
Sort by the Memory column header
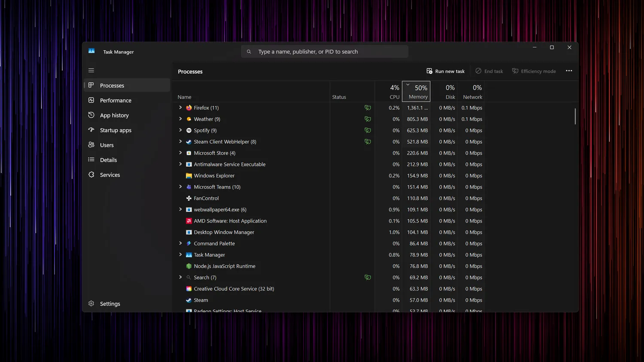[416, 91]
